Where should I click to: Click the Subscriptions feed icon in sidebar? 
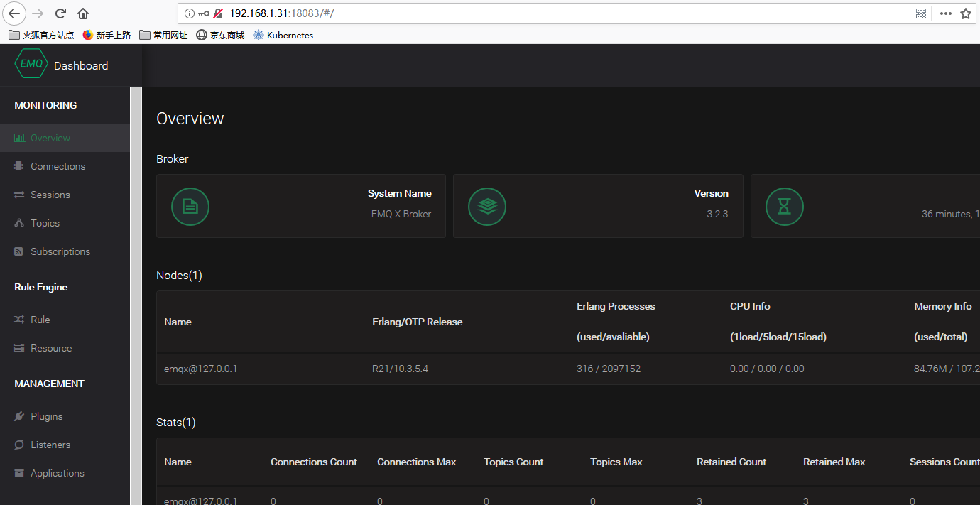point(19,251)
